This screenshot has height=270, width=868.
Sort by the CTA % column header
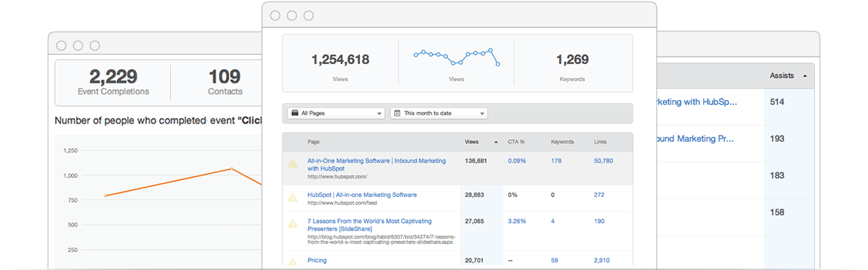pos(516,142)
